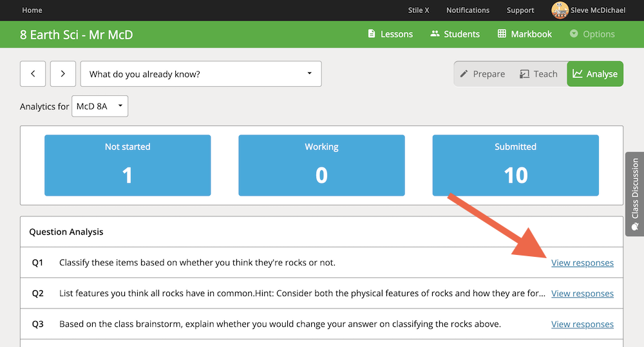Click the Q3 row label
This screenshot has width=644, height=347.
click(x=37, y=324)
